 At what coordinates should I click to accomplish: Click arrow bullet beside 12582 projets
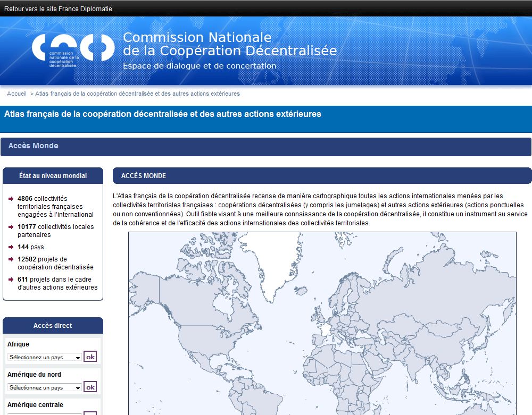pyautogui.click(x=11, y=259)
